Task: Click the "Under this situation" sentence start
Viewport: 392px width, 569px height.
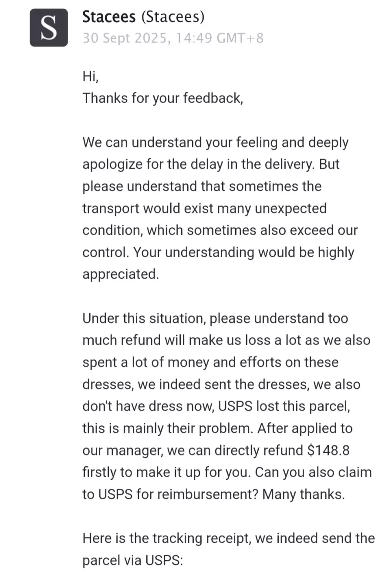Action: [144, 318]
